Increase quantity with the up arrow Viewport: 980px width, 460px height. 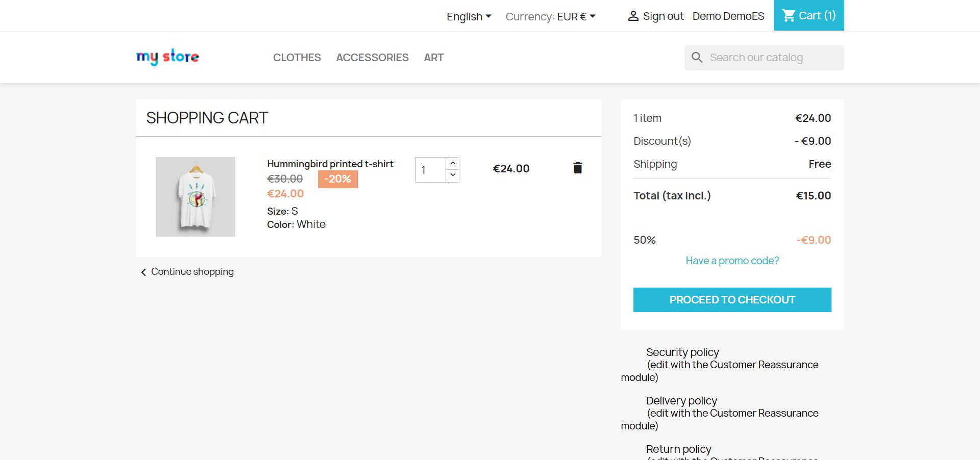click(453, 163)
